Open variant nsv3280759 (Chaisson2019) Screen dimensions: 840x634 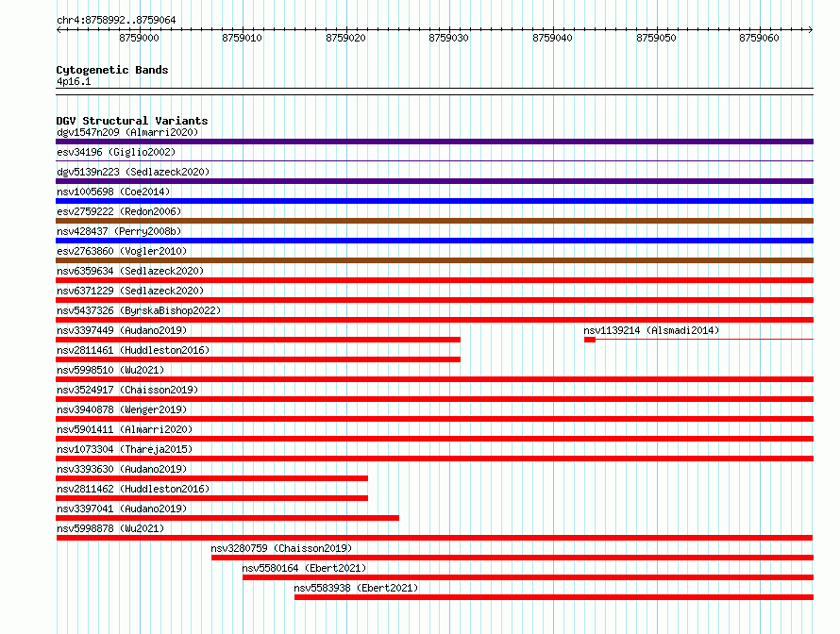point(281,548)
